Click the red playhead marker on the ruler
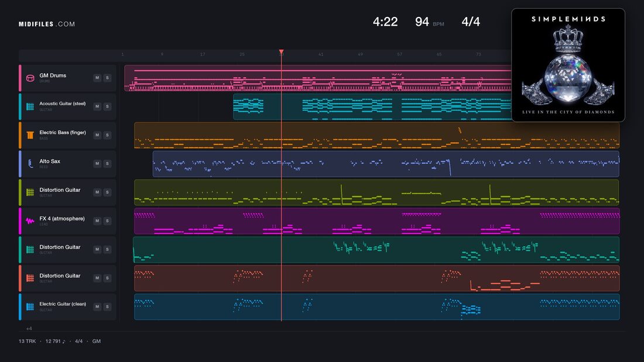The width and height of the screenshot is (644, 362). 282,52
